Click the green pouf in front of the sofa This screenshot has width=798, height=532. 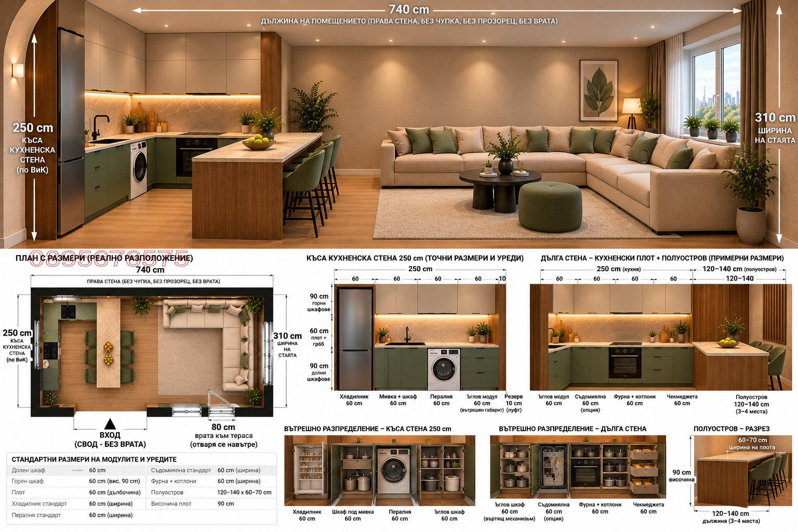550,206
